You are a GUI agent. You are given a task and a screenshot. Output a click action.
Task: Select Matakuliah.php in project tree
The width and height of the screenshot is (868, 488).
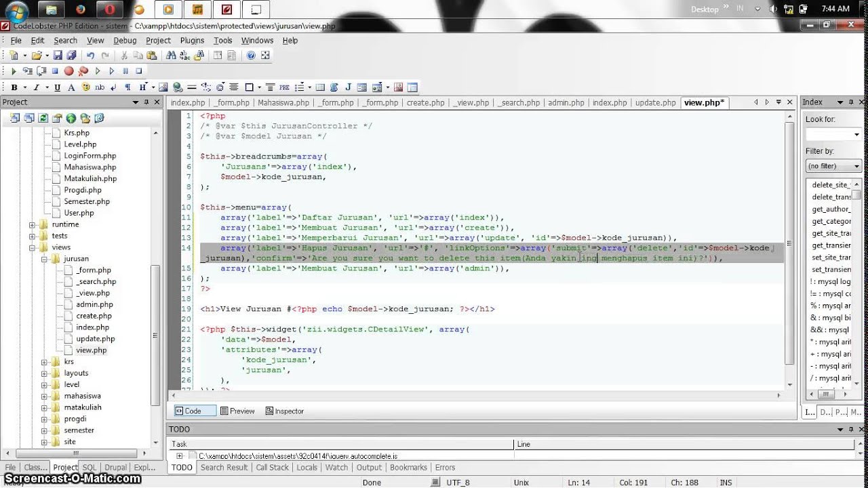click(90, 178)
